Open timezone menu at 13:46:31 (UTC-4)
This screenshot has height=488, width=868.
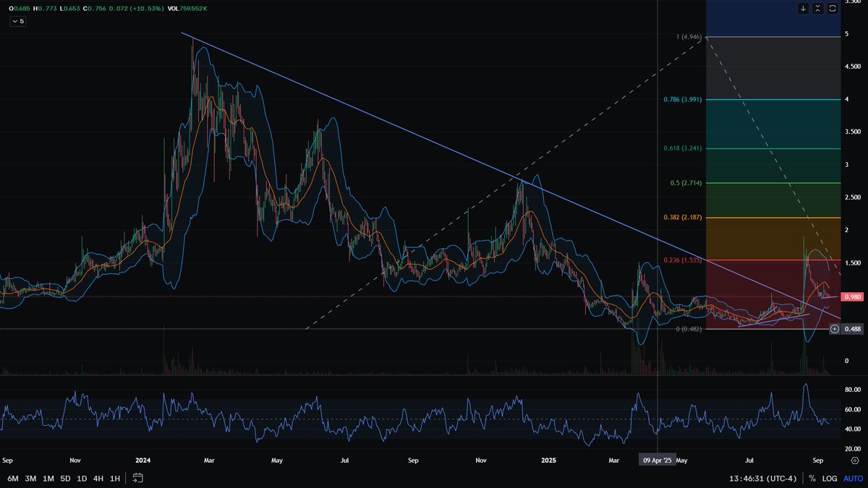tap(762, 479)
